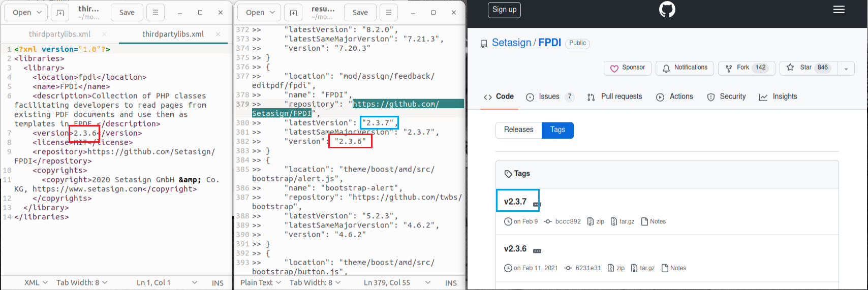This screenshot has width=868, height=290.
Task: Close the second thirdpartylibs.xml tab
Action: (218, 34)
